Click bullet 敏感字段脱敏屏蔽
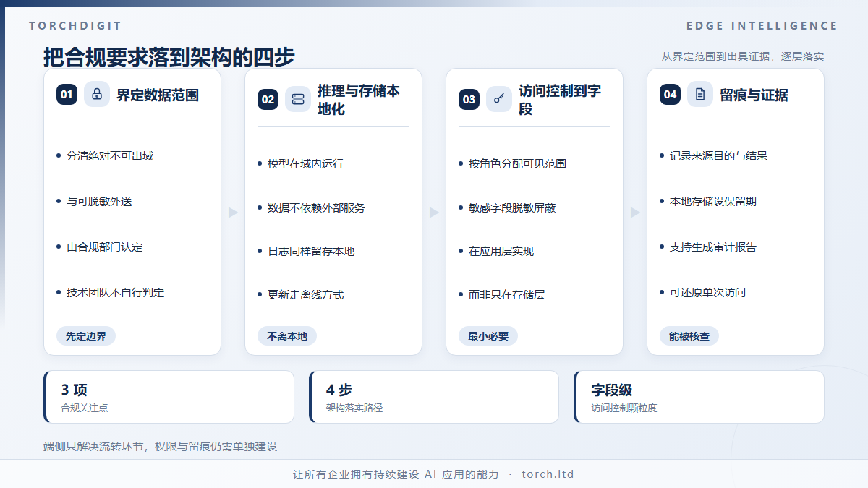This screenshot has height=488, width=868. point(512,208)
